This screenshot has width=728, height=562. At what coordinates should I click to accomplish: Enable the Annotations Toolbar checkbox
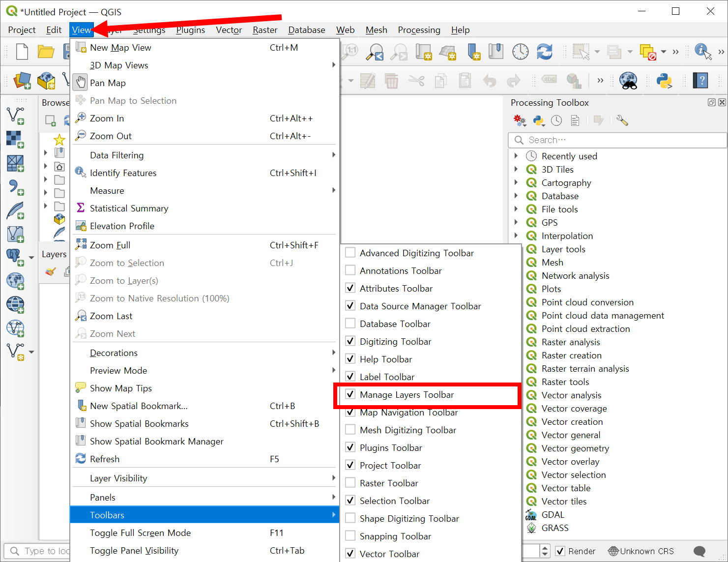tap(350, 270)
